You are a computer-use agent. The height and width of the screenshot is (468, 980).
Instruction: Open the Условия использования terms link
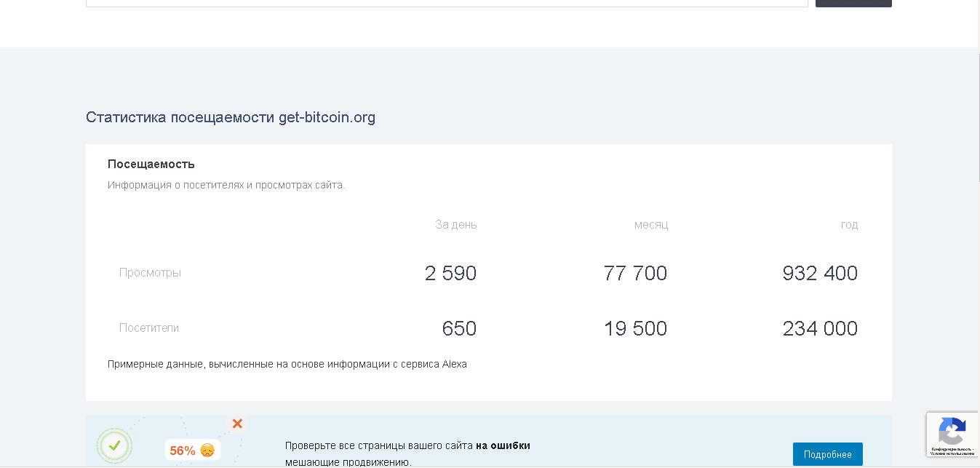coord(952,453)
